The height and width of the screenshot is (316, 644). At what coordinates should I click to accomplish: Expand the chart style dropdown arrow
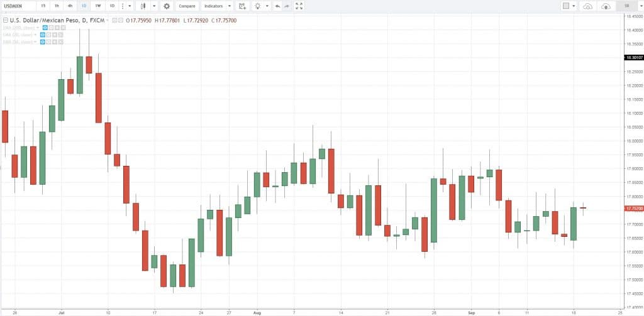pyautogui.click(x=153, y=6)
